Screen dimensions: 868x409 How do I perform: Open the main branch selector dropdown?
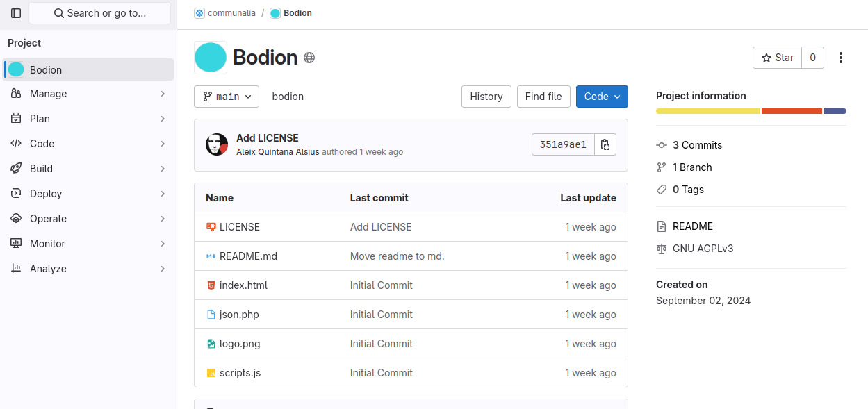point(227,97)
